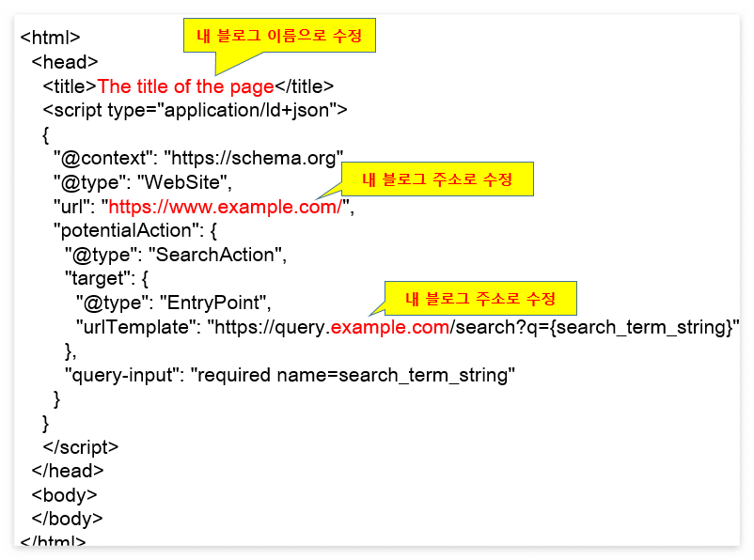Click the red URL 'https://www.example.com/'
The image size is (754, 560).
[x=225, y=207]
